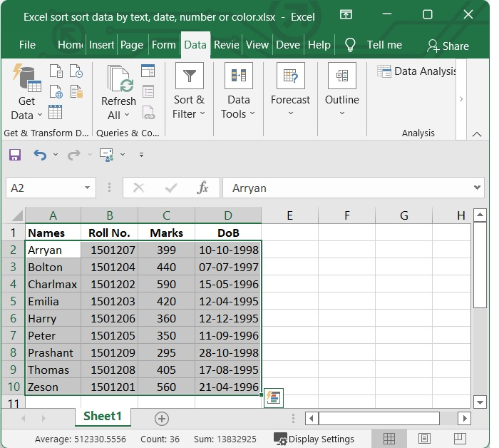Open the File menu
The height and width of the screenshot is (448, 499).
pyautogui.click(x=27, y=44)
